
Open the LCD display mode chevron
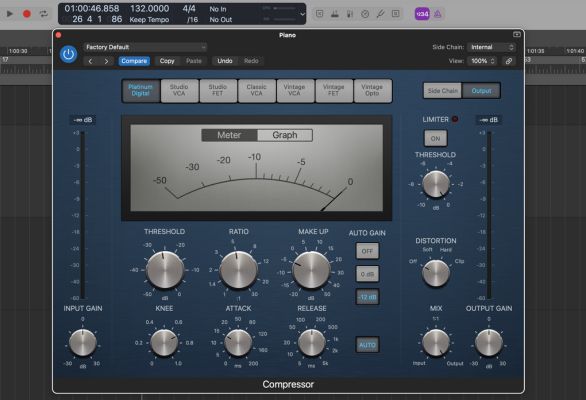pyautogui.click(x=302, y=14)
